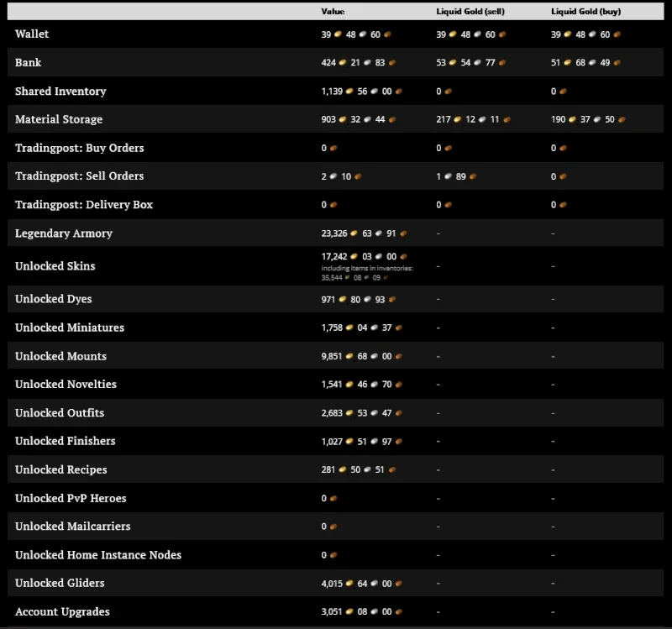
Task: Click silver coin in Sell Orders Liquid Gold (sell) cell
Action: 448,176
